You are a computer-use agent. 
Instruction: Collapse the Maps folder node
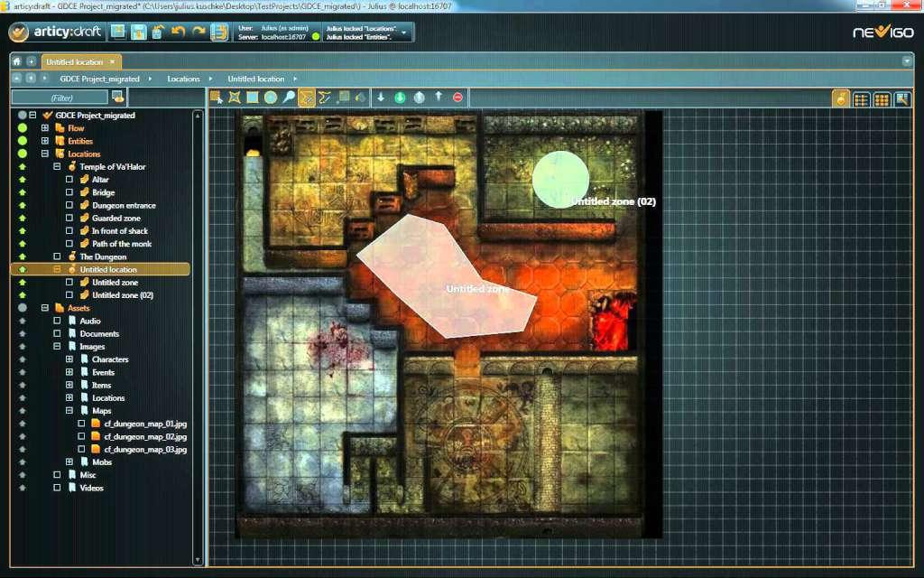[x=69, y=411]
